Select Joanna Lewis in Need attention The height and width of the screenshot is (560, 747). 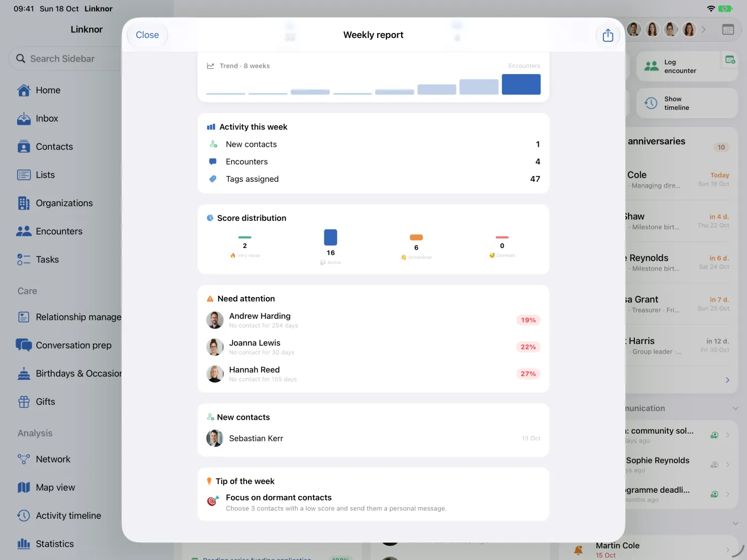pos(373,347)
